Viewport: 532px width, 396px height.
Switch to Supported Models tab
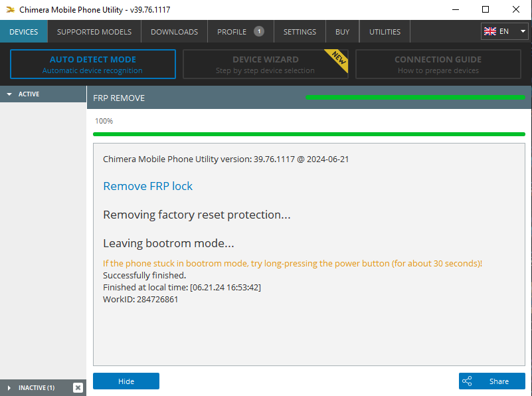click(x=94, y=31)
